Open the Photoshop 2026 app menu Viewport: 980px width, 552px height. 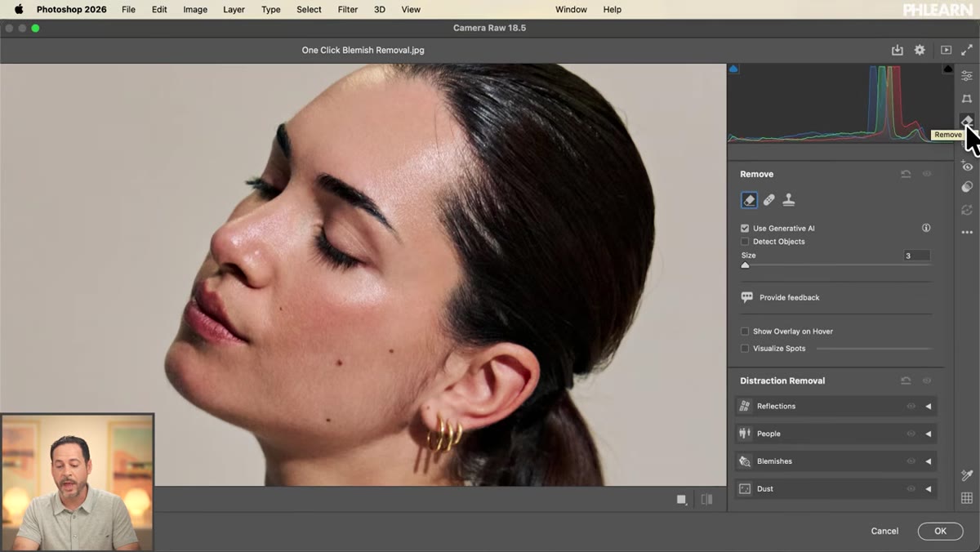72,10
